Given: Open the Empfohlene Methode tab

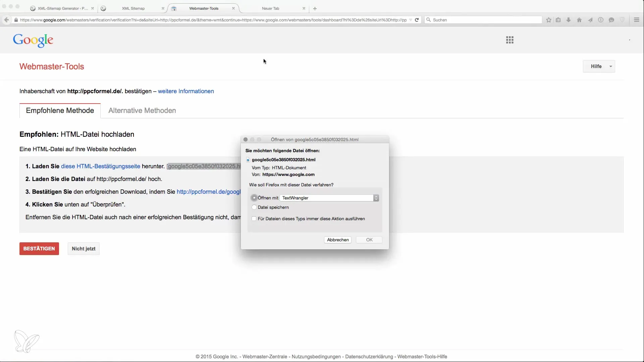Looking at the screenshot, I should (x=60, y=111).
